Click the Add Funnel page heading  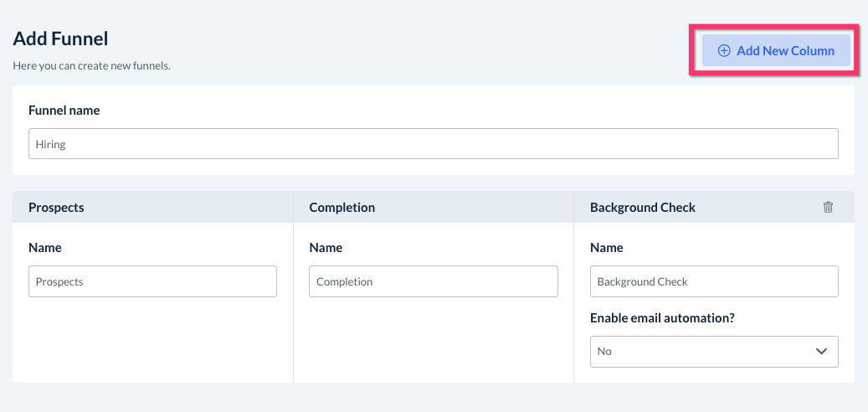pos(60,39)
